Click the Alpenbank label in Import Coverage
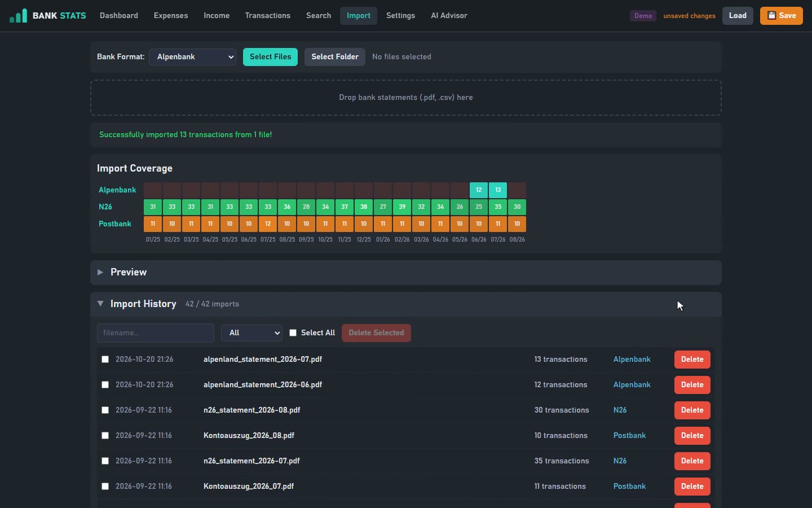 [117, 190]
